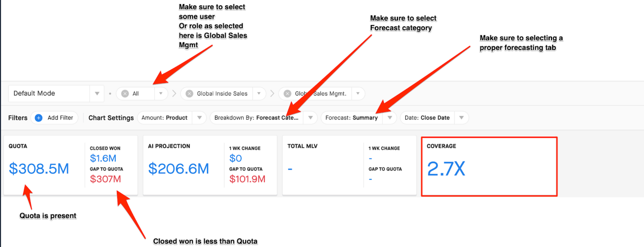Viewport: 644px width, 247px height.
Task: Clear Global Inside Sales chip with X icon
Action: tap(189, 94)
